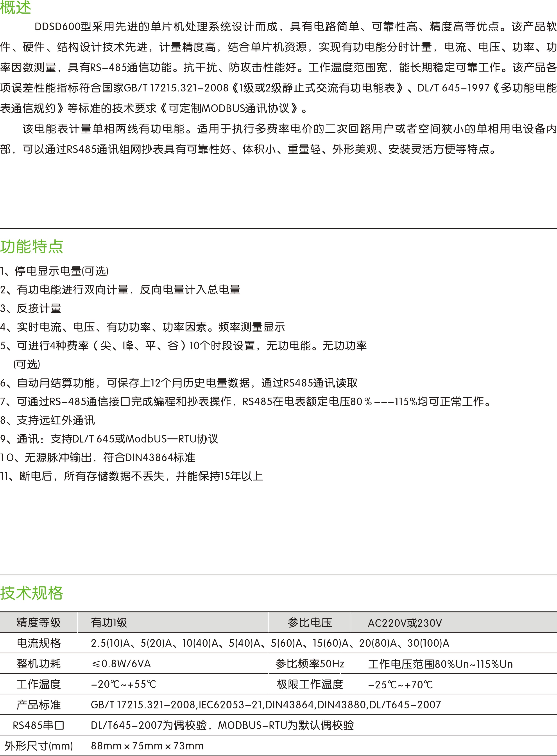Click feature item 10 about DIN43864标准

[x=98, y=457]
